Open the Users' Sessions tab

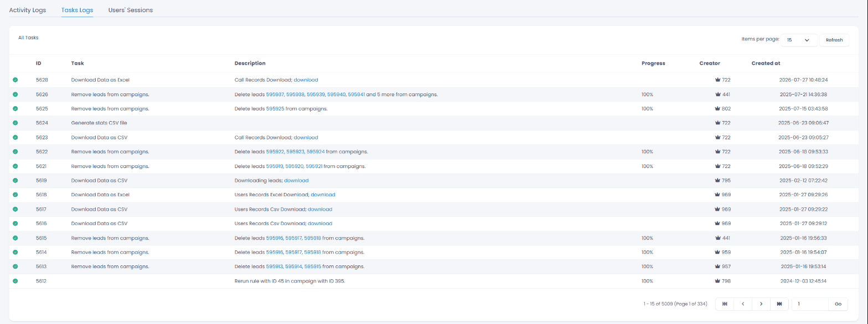click(131, 10)
